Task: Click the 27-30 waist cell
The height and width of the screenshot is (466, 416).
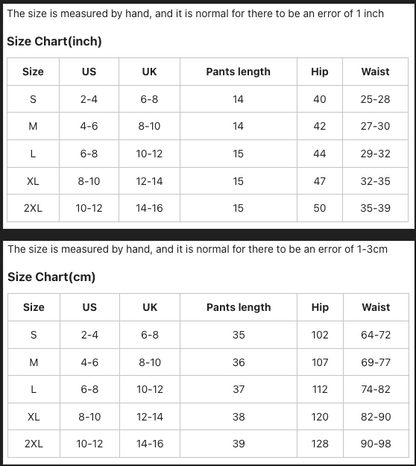Action: tap(375, 126)
